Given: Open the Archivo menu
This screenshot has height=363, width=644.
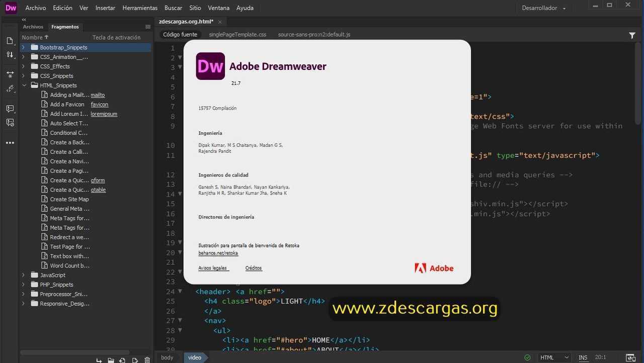Looking at the screenshot, I should tap(36, 8).
